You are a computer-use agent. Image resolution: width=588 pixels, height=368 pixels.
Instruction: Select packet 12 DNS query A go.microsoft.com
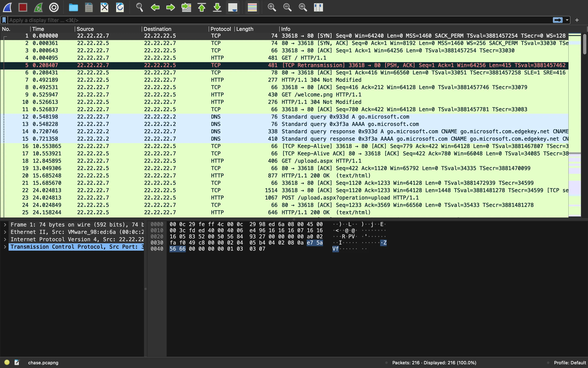pos(284,117)
